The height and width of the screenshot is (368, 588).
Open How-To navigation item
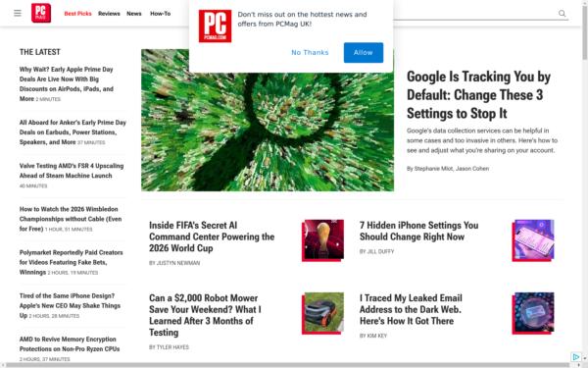pos(160,14)
